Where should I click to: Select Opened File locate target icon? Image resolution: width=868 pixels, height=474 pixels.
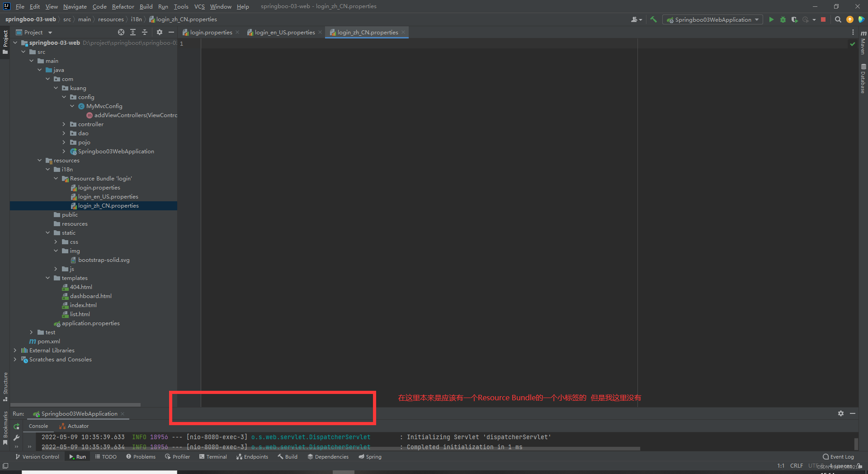(121, 32)
